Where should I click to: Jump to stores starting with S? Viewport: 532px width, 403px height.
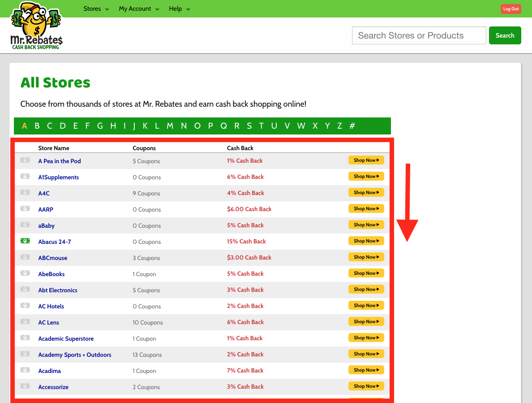[249, 126]
